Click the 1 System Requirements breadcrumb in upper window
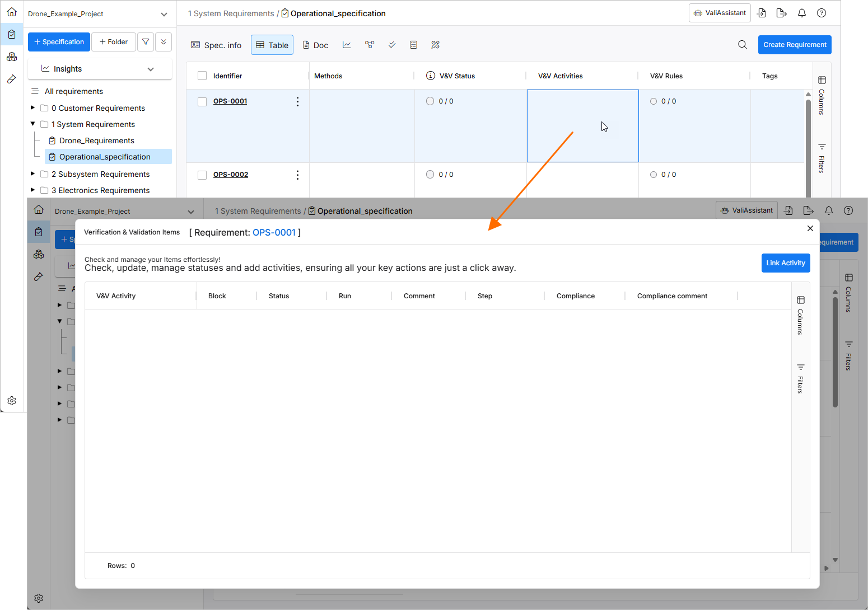 [x=231, y=13]
